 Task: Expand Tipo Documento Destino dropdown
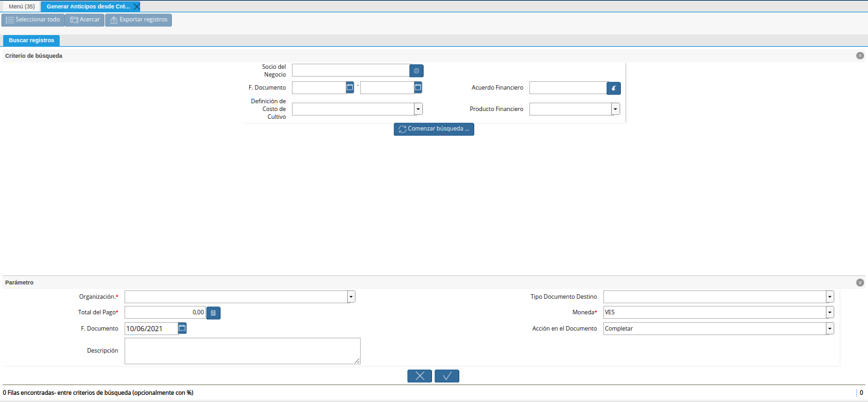coord(830,297)
